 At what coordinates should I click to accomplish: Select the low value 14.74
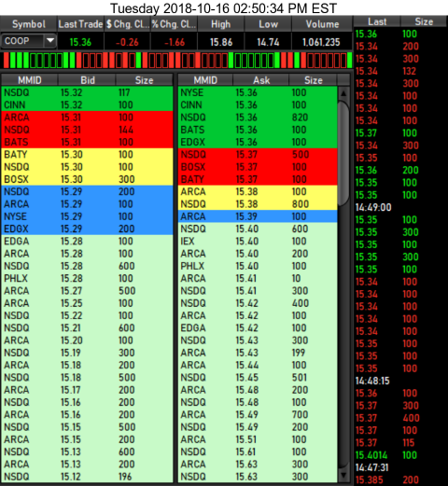(268, 42)
